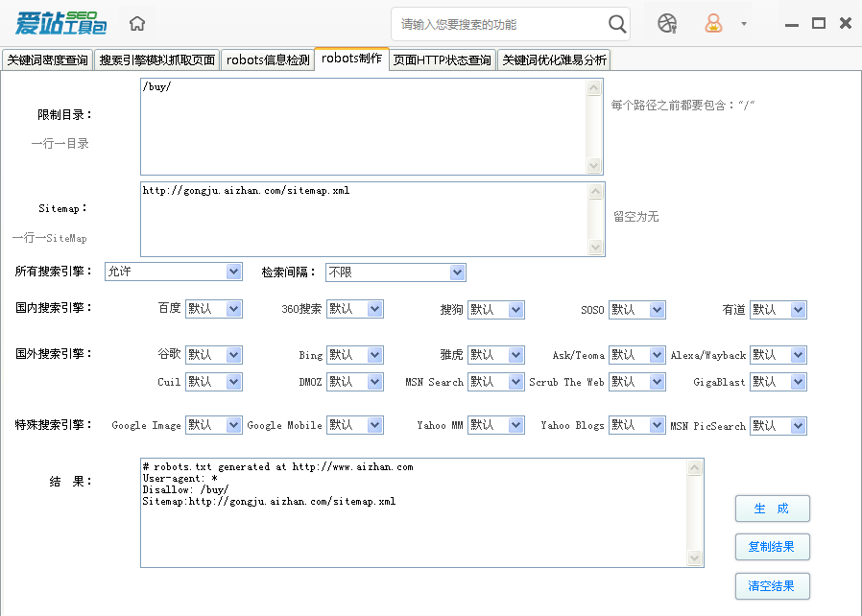Screen dimensions: 862x616
Task: Open the Google Image dropdown
Action: pos(214,425)
